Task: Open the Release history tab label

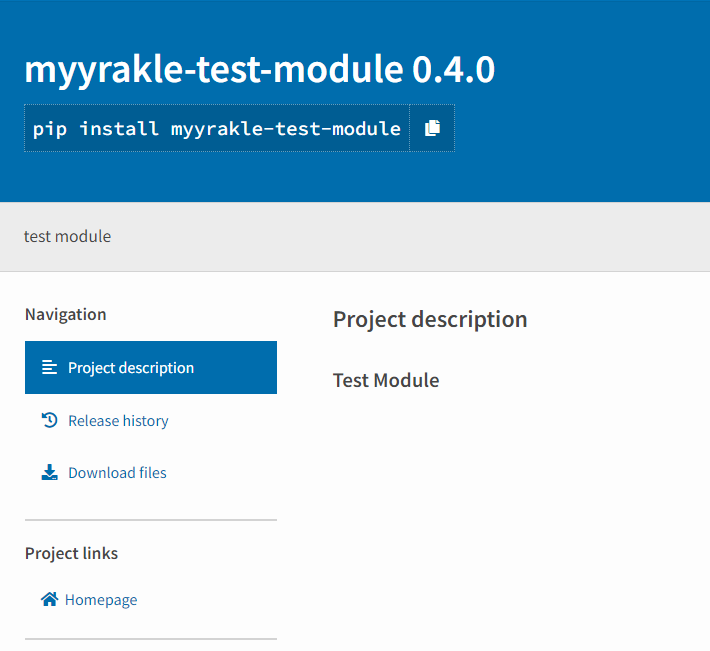Action: coord(118,421)
